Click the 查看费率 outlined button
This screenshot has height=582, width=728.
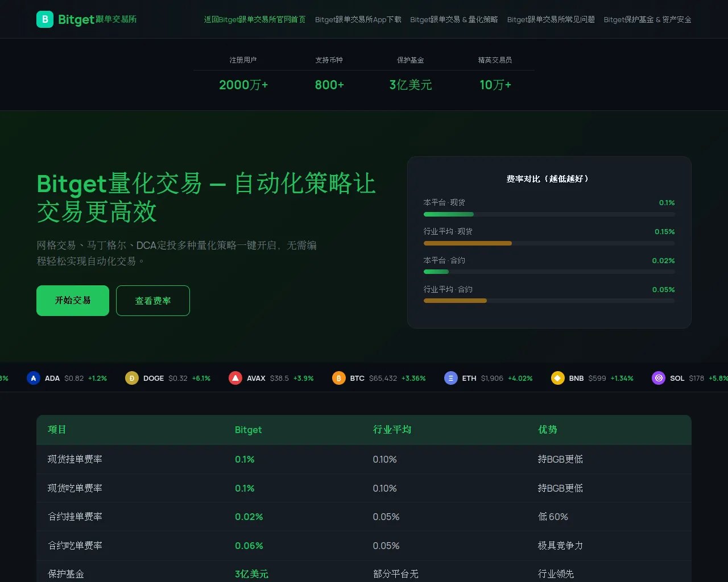point(153,301)
